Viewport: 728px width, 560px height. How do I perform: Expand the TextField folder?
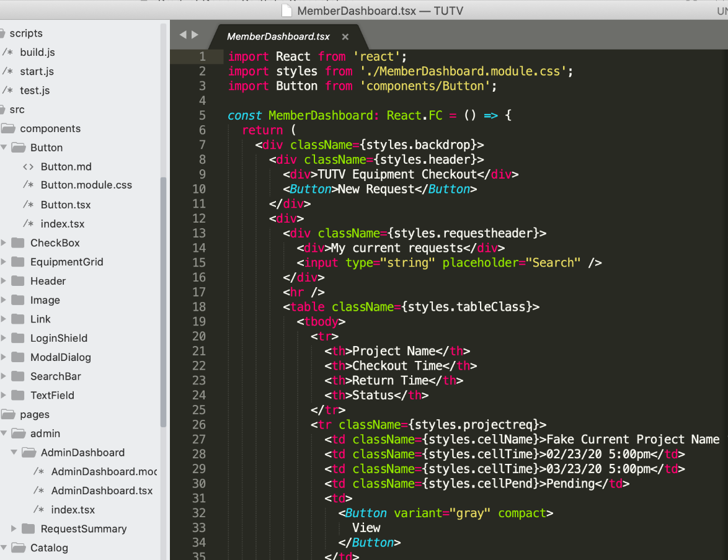(4, 394)
